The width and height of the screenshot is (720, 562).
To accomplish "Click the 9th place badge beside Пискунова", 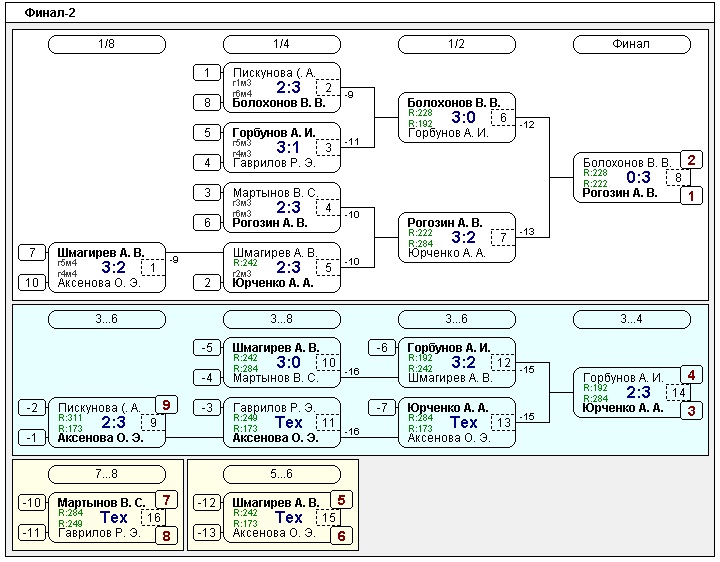I will pos(166,405).
